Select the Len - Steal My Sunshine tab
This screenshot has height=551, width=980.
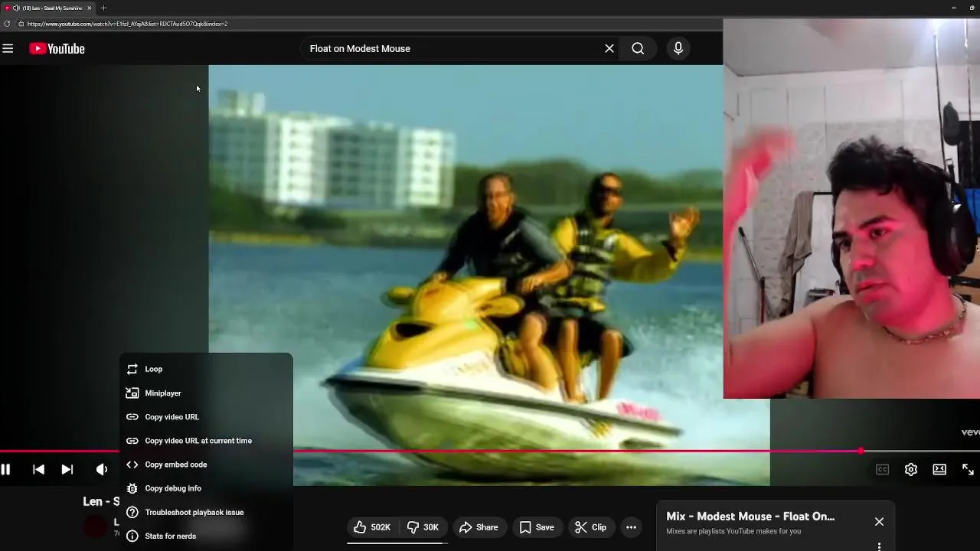(49, 8)
